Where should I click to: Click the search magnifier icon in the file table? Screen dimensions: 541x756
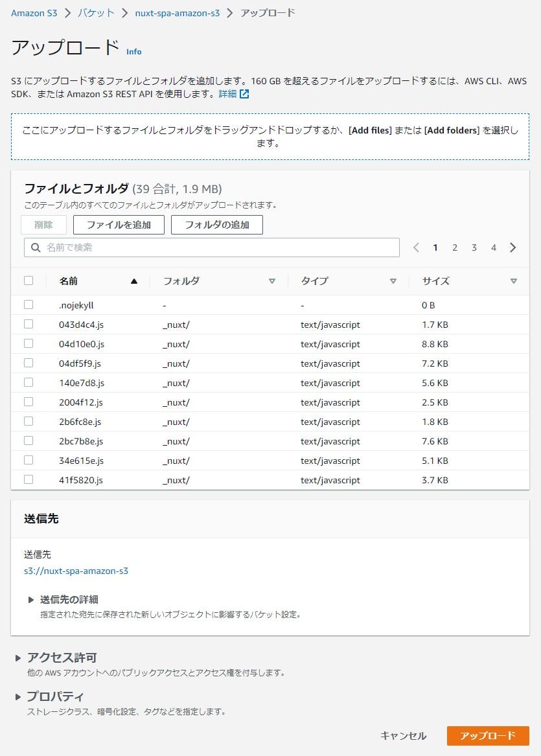pos(36,247)
